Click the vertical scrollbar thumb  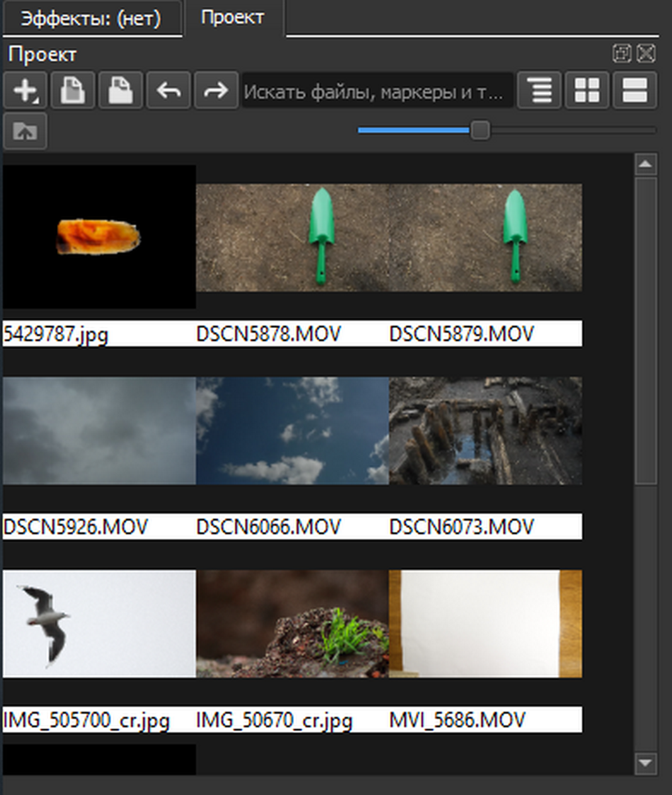[646, 331]
